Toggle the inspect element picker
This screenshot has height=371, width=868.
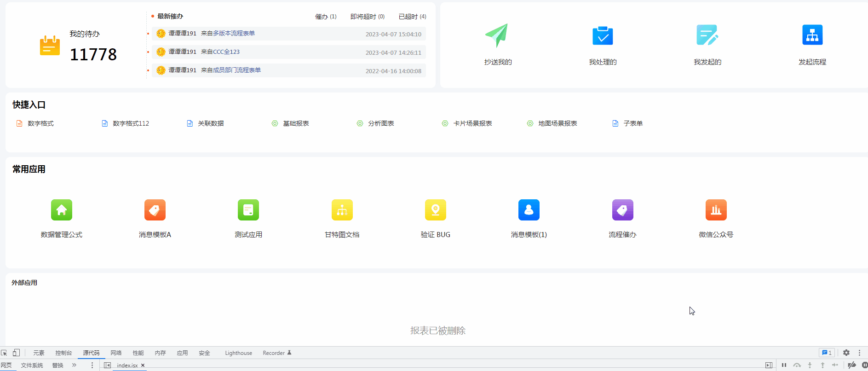pos(4,353)
